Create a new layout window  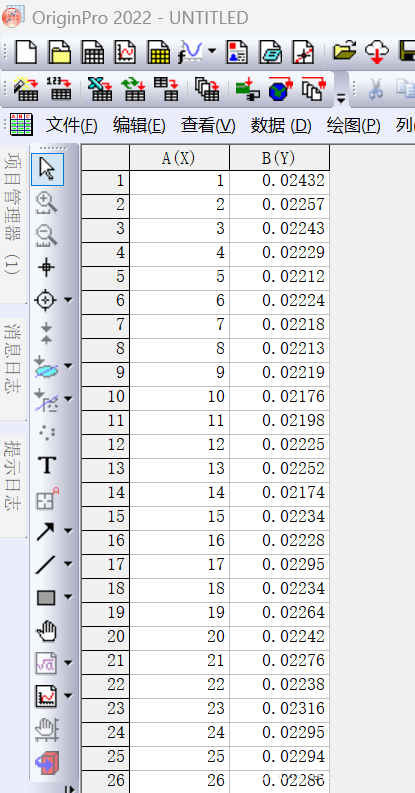237,52
